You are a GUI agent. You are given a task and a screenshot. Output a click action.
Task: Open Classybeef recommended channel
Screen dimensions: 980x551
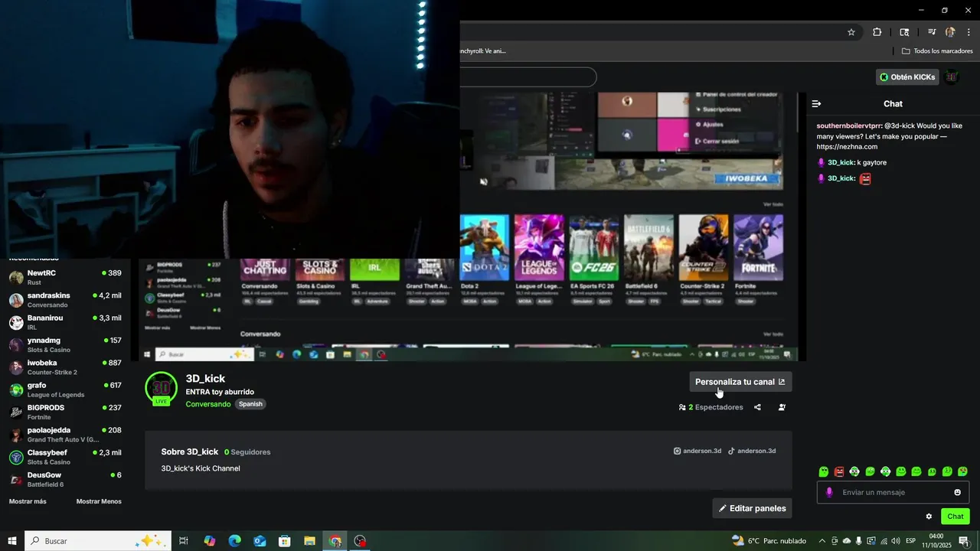pos(65,457)
